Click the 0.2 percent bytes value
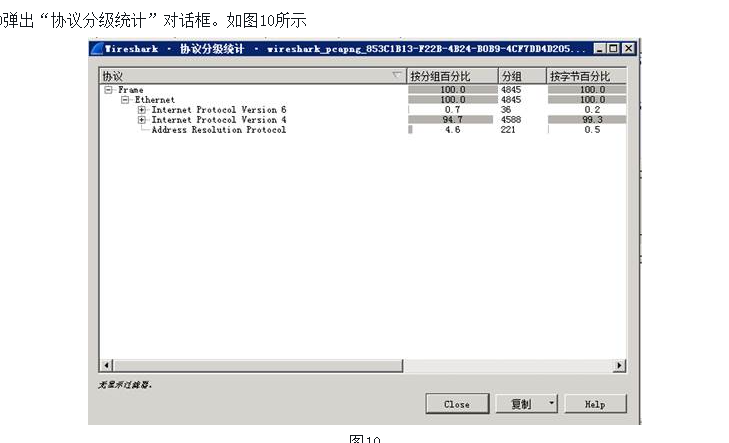This screenshot has height=443, width=729. [x=592, y=110]
